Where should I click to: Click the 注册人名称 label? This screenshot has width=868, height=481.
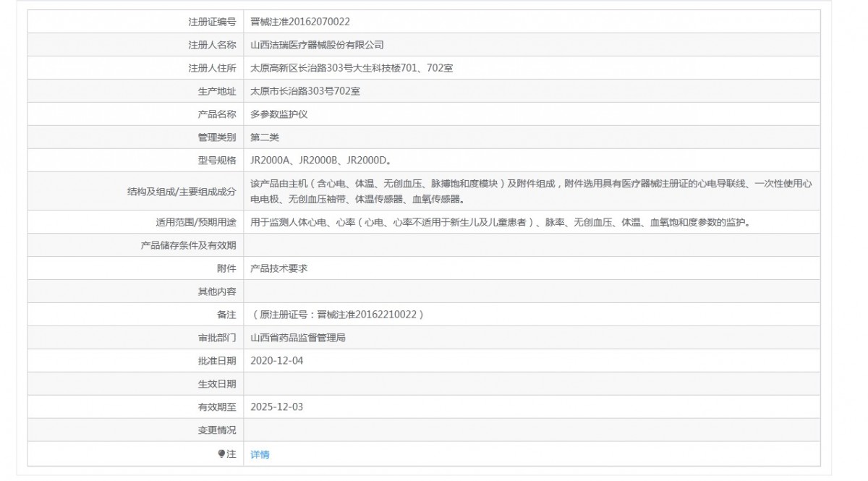click(x=212, y=45)
